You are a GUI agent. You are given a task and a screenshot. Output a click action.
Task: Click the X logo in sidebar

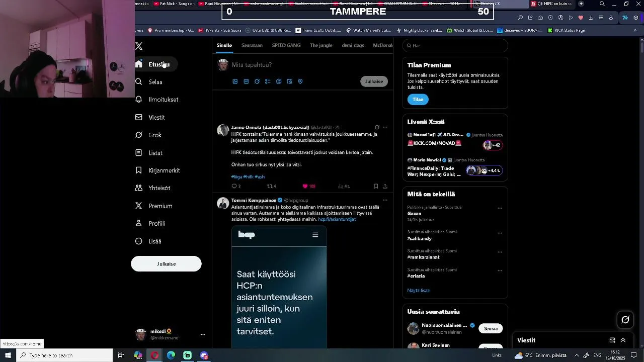click(x=139, y=46)
